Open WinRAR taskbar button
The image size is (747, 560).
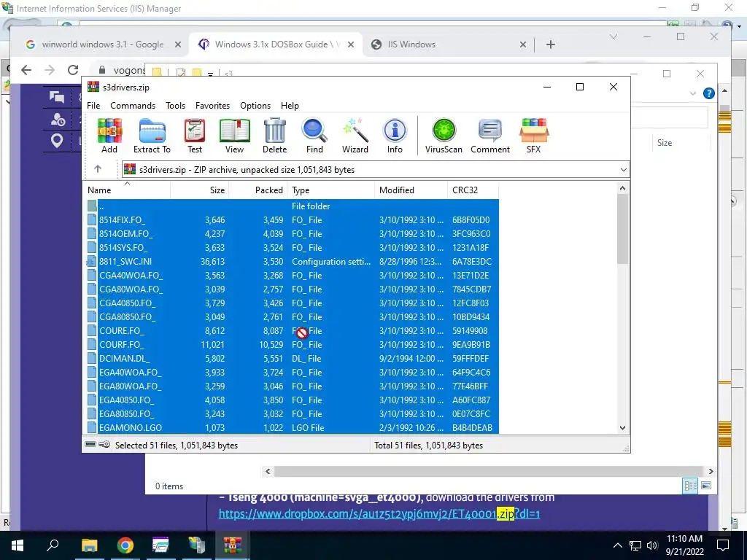tap(233, 545)
